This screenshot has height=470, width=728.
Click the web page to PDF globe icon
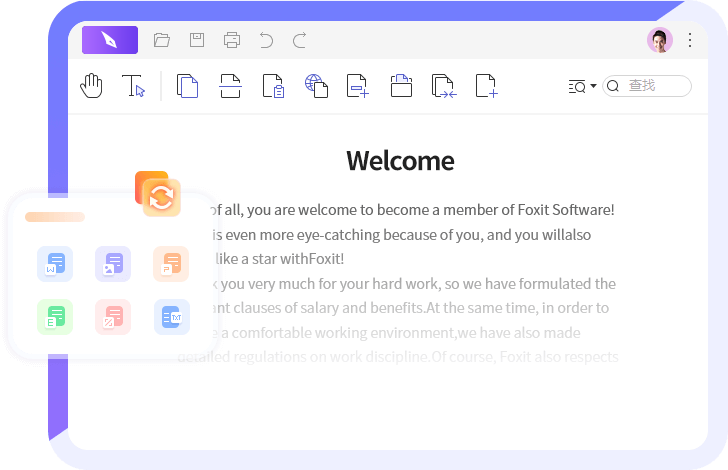(x=316, y=86)
